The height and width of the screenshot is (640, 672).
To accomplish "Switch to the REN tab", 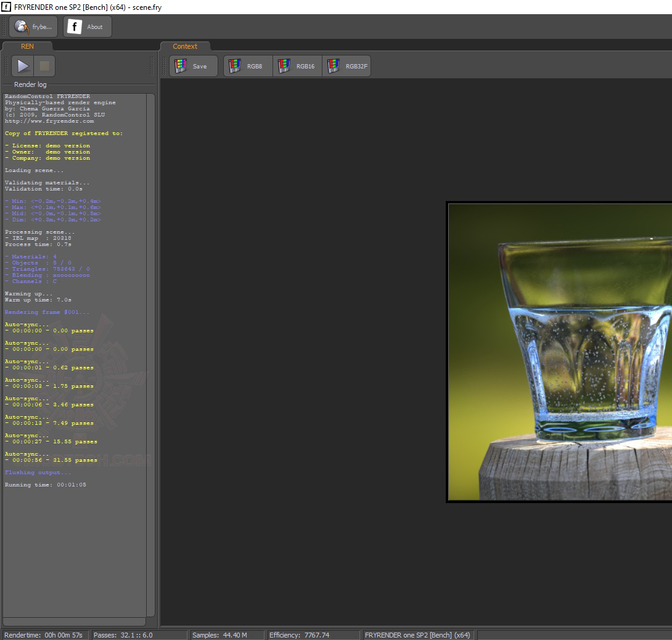I will 27,46.
